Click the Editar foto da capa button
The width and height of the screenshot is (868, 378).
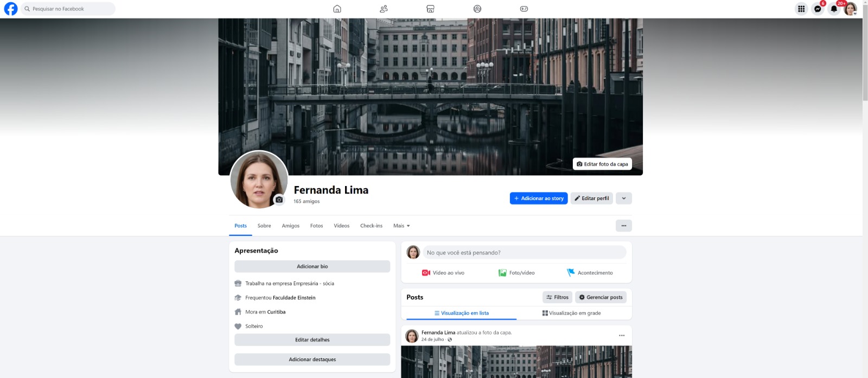[x=602, y=164]
